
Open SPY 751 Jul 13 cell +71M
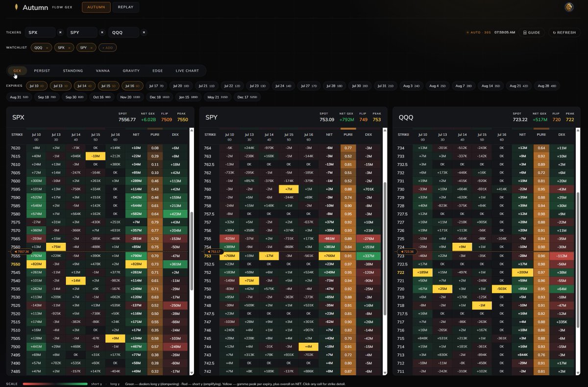point(249,281)
